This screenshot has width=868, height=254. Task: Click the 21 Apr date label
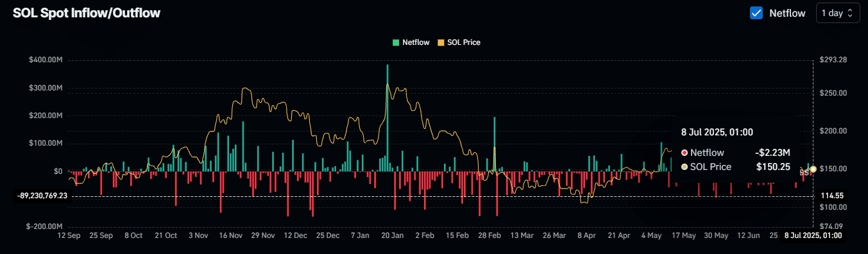[x=619, y=236]
